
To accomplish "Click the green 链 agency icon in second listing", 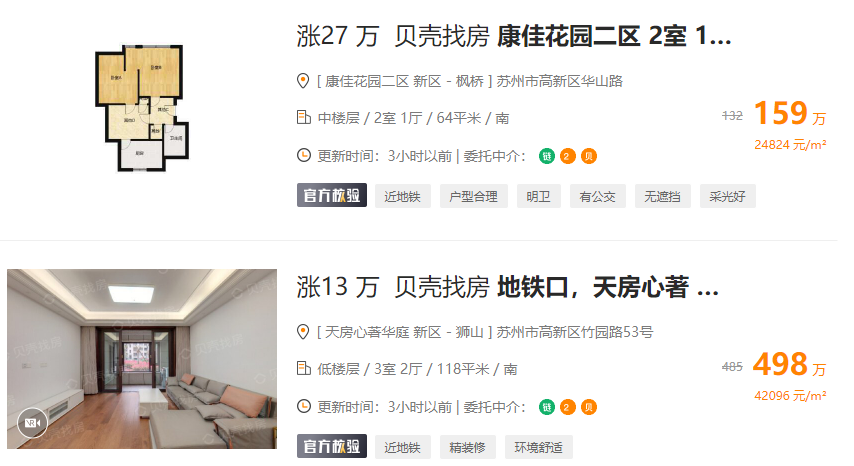I will pos(546,407).
